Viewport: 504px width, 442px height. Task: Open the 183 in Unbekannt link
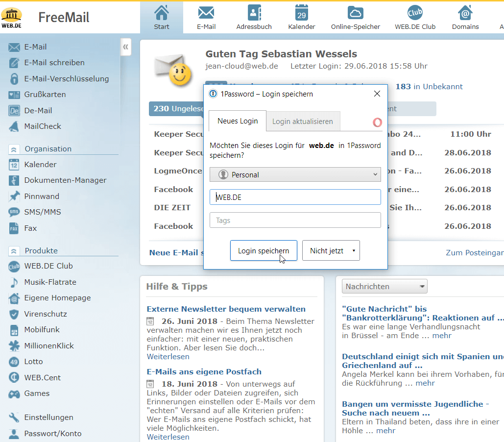coord(429,87)
